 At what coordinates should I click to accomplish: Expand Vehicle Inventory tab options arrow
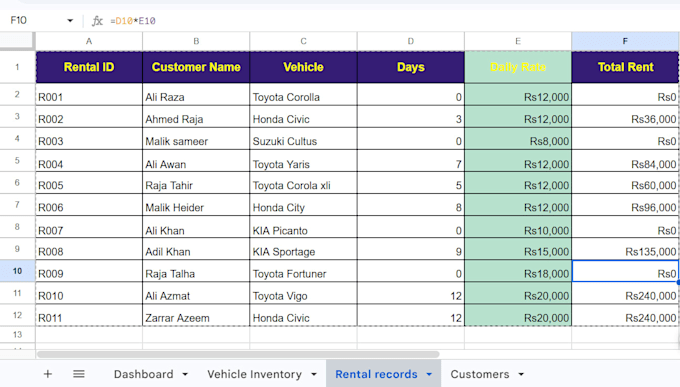[x=314, y=374]
